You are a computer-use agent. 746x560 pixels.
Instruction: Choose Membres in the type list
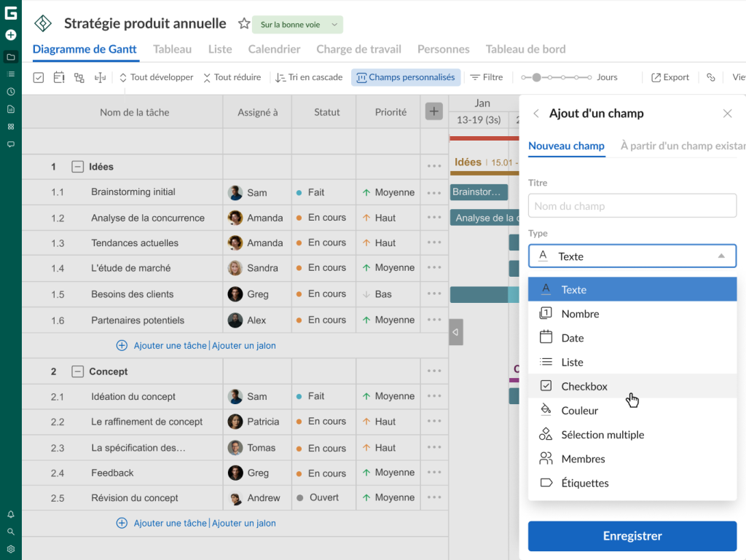click(632, 459)
